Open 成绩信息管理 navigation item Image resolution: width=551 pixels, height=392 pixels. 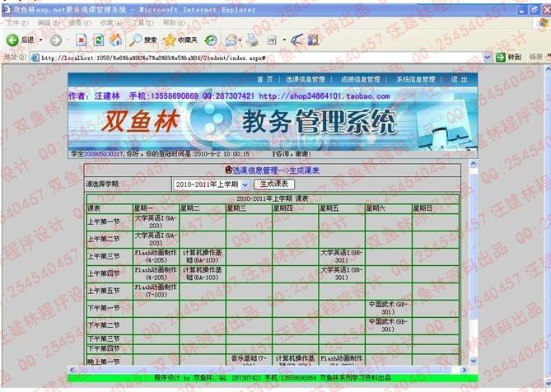pos(361,79)
